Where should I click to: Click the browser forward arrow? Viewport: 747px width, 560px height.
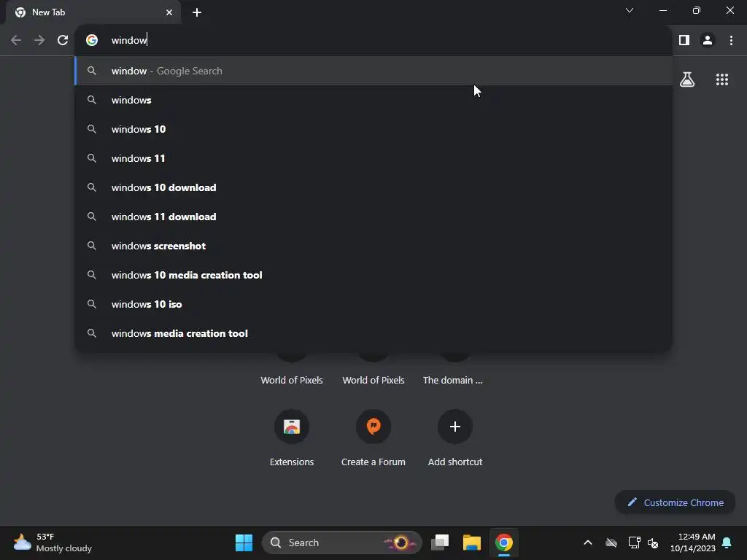(39, 41)
